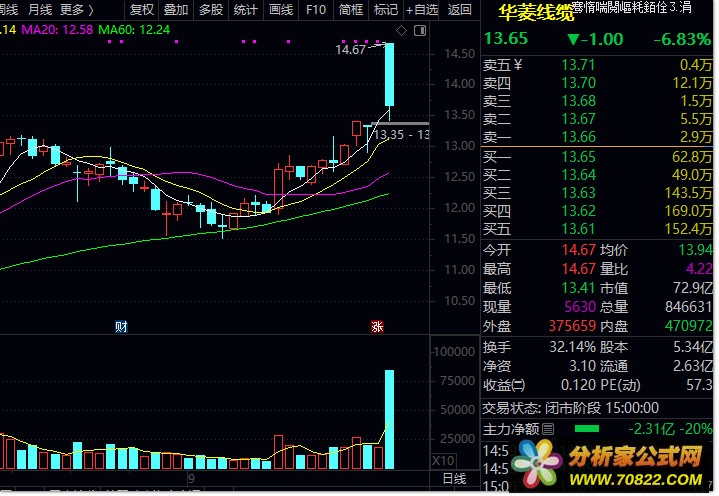The height and width of the screenshot is (496, 719).
Task: Click the PE(动) value 57.3
Action: 700,385
